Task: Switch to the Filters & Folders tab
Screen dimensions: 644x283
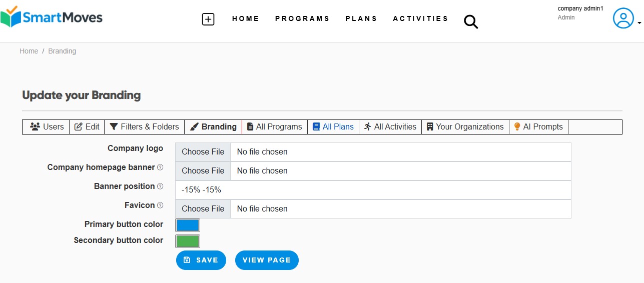Action: coord(144,127)
